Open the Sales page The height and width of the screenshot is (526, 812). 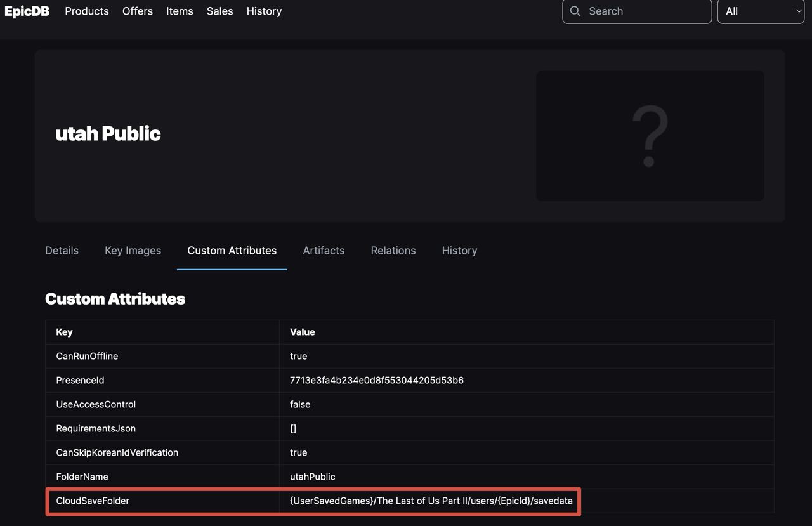click(x=219, y=11)
